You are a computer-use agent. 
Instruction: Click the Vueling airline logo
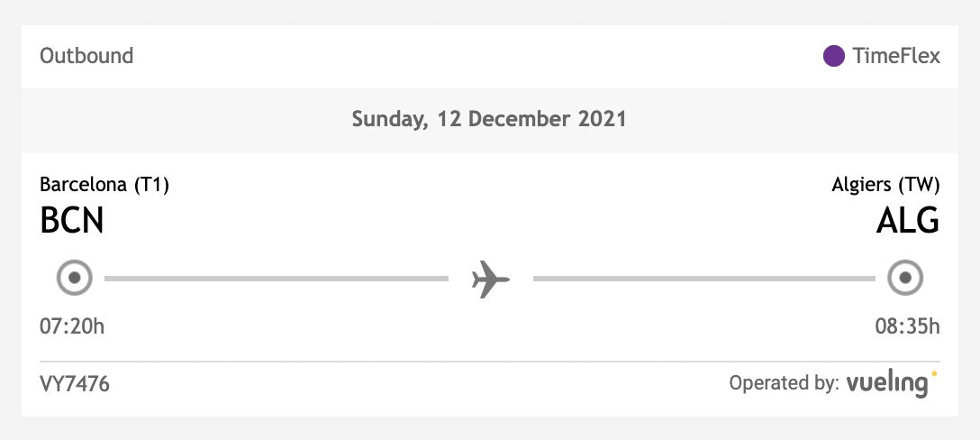pyautogui.click(x=886, y=383)
